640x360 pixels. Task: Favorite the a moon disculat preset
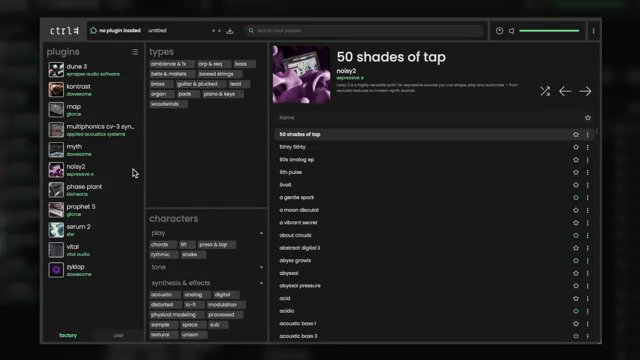click(x=576, y=210)
